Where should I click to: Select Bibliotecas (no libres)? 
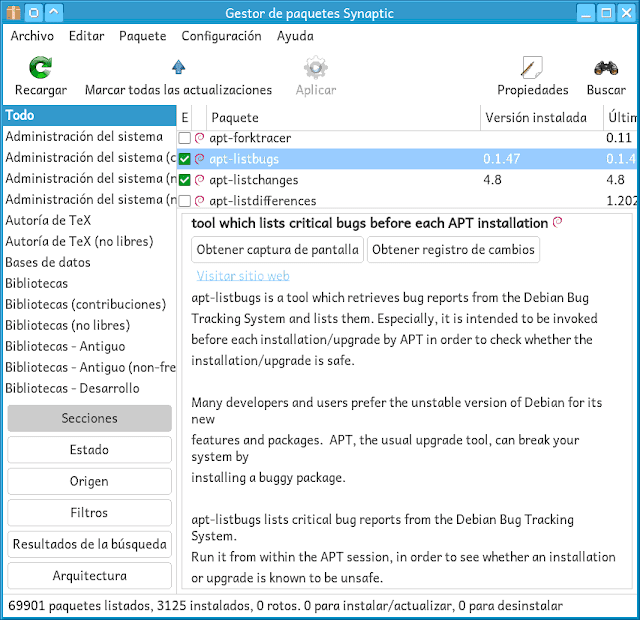pyautogui.click(x=89, y=325)
